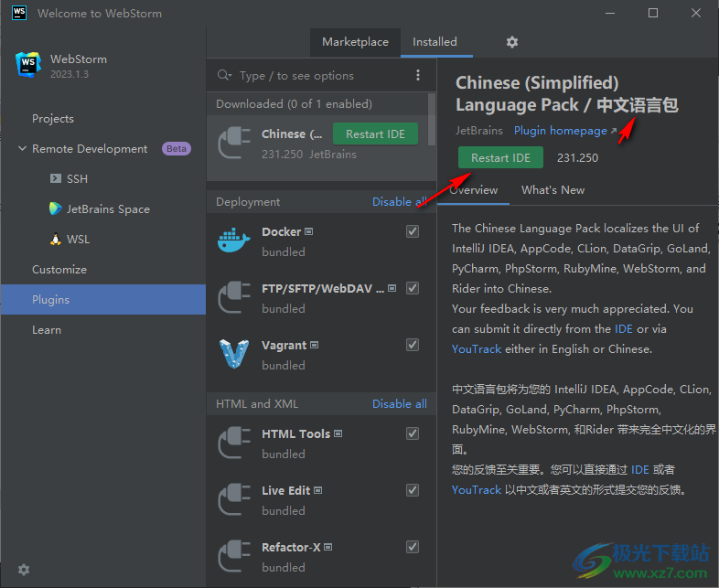Click the FTP/SFTP/WebDAV plugin icon
719x588 pixels.
tap(234, 297)
